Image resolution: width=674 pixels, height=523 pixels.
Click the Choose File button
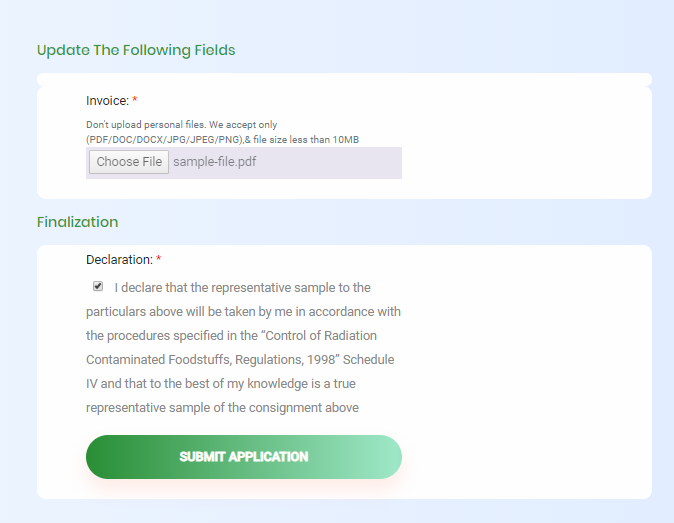coord(129,162)
